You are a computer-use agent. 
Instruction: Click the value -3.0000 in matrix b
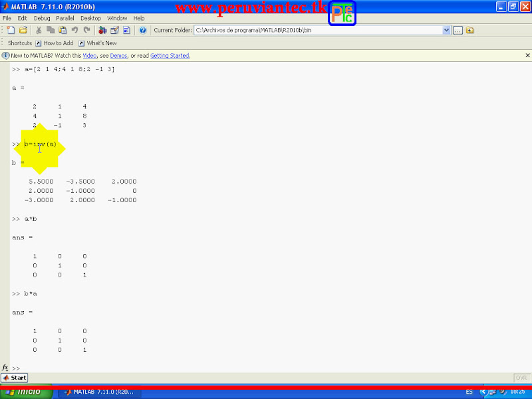(x=39, y=200)
